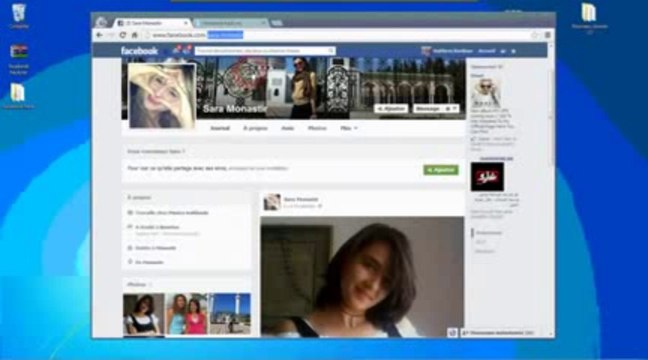
Task: Switch to the second browser tab
Action: [x=230, y=23]
